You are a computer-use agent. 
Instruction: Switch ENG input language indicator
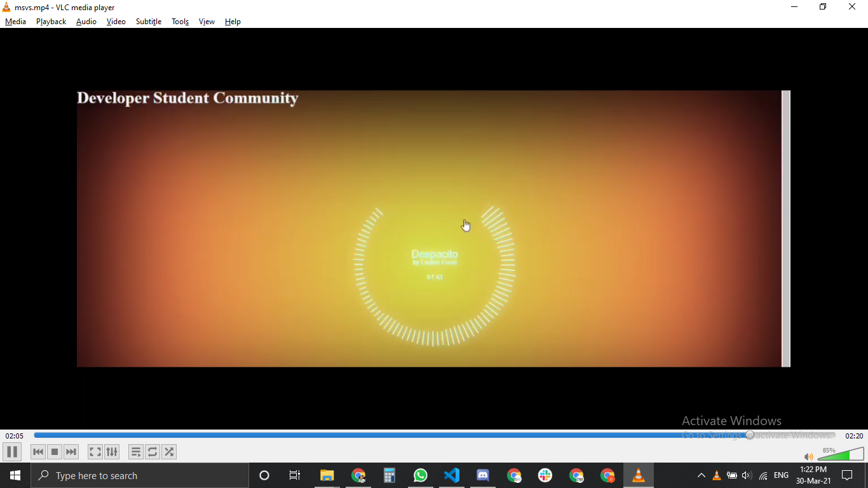click(x=781, y=475)
